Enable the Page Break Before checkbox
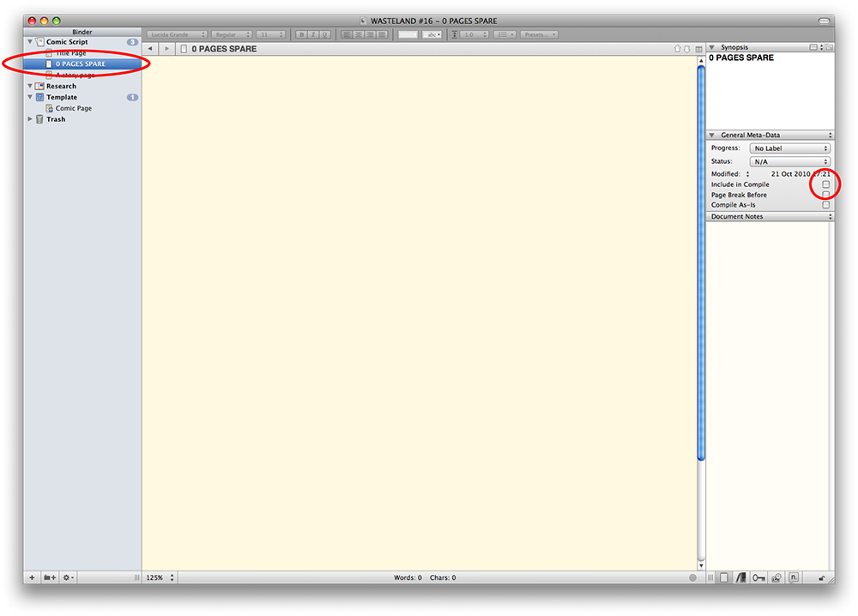The image size is (858, 616). point(826,195)
